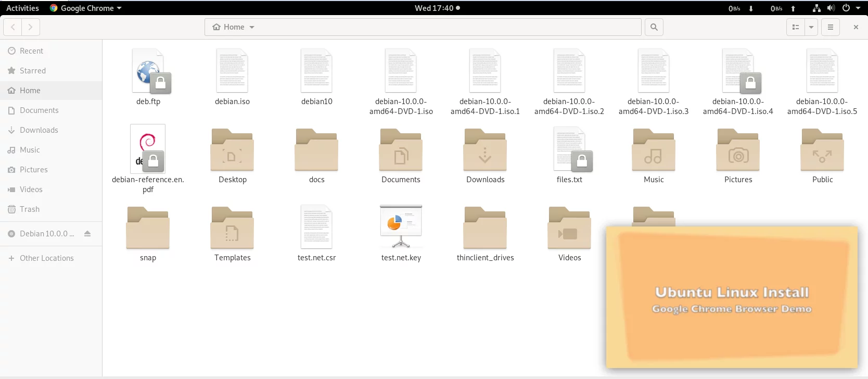The image size is (868, 379).
Task: Open the Activities overview
Action: click(x=22, y=8)
